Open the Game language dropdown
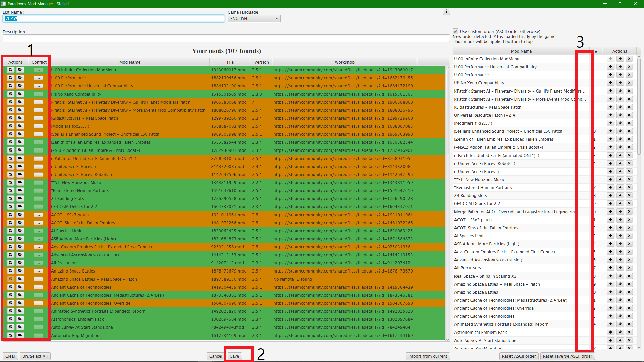Image resolution: width=644 pixels, height=362 pixels. tap(276, 18)
